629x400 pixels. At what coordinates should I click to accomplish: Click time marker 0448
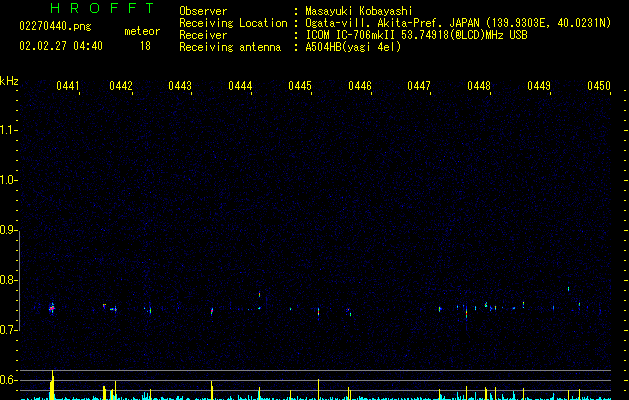tap(479, 86)
